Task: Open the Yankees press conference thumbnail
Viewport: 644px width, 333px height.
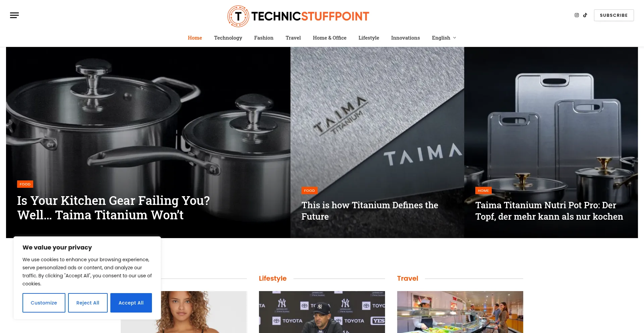Action: (322, 312)
